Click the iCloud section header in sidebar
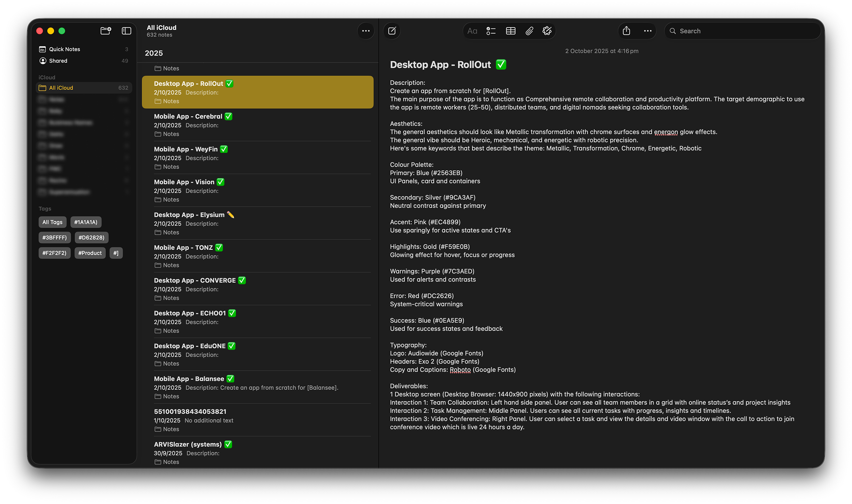Viewport: 852px width, 504px height. pyautogui.click(x=47, y=78)
